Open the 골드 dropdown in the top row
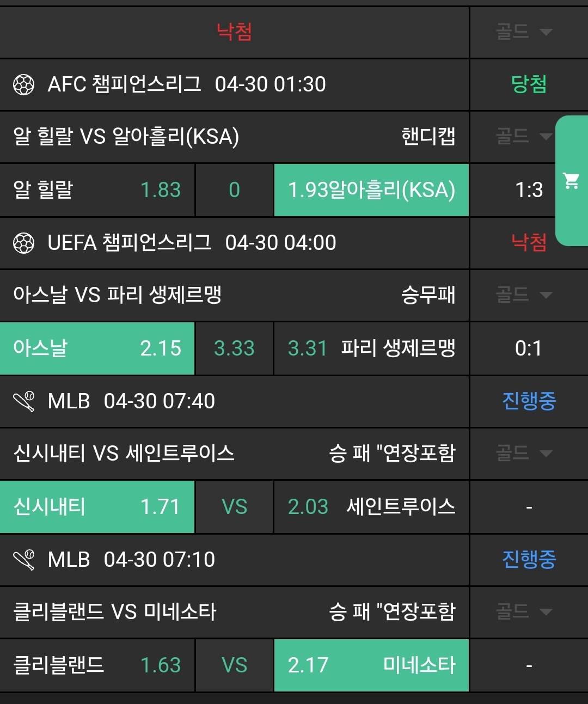Image resolution: width=588 pixels, height=704 pixels. [524, 32]
